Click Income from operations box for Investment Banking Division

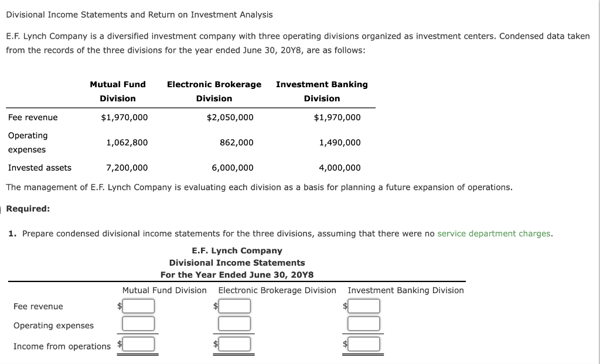(363, 342)
